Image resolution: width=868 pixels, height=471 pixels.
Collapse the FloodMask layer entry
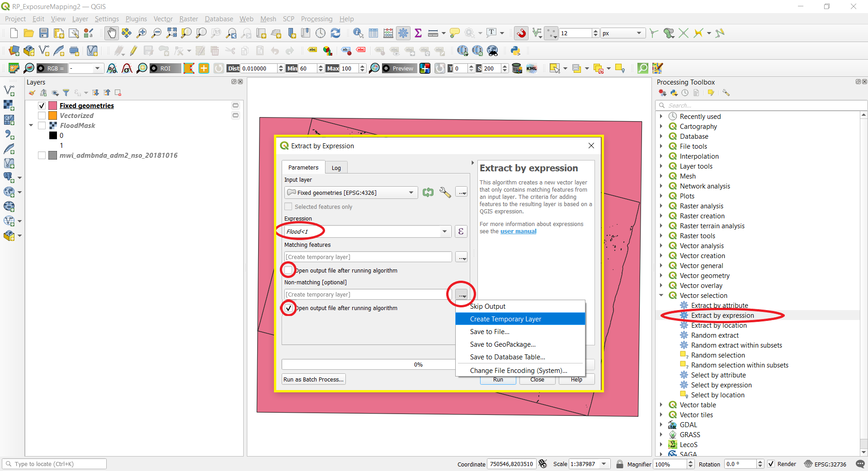pos(31,125)
